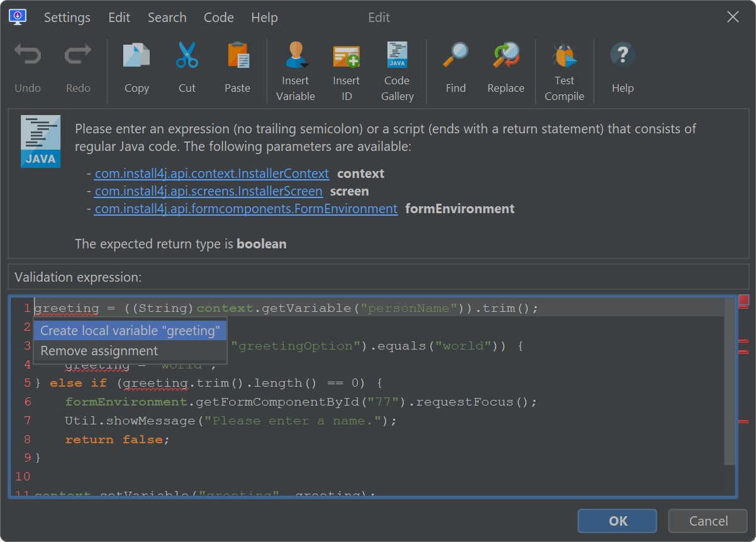
Task: Click line number 5 in the gutter
Action: [28, 383]
